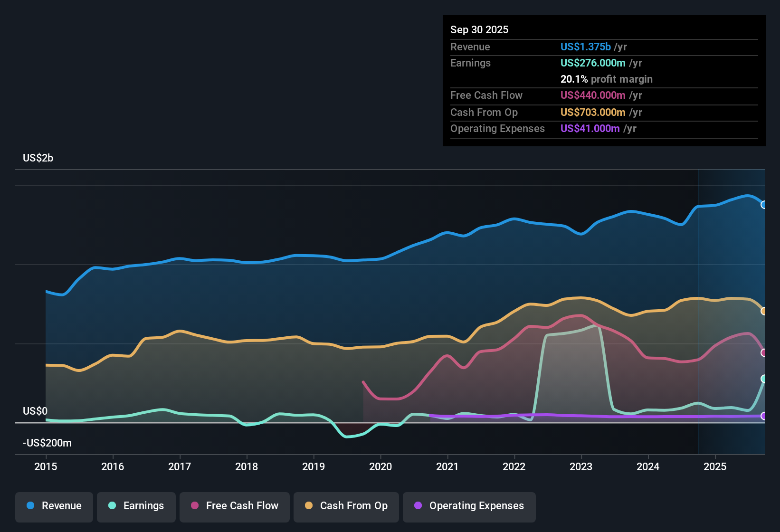This screenshot has height=532, width=780.
Task: Hide the Free Cash Flow series
Action: pyautogui.click(x=234, y=506)
